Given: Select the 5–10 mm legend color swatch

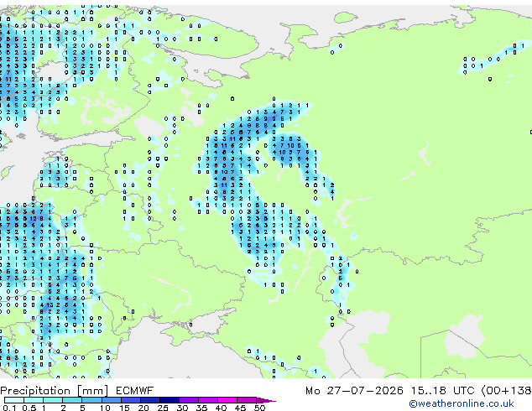Looking at the screenshot, I should 91,400.
